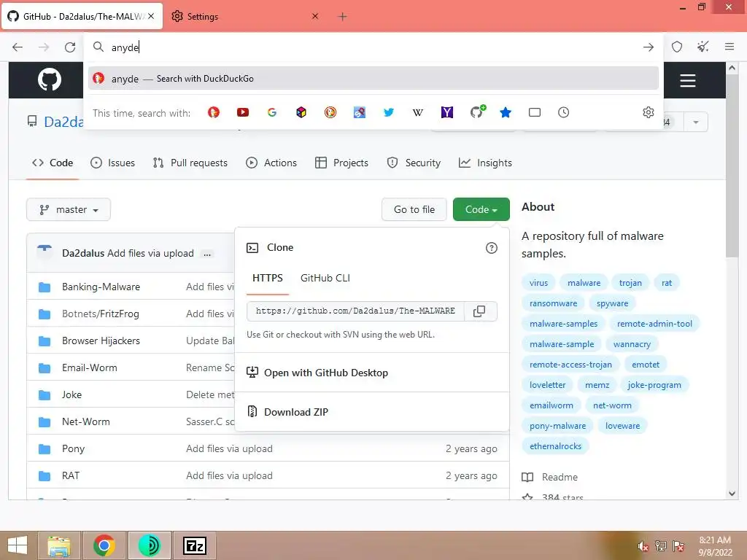Open clone help question mark icon
Viewport: 747px width, 560px height.
[x=491, y=248]
